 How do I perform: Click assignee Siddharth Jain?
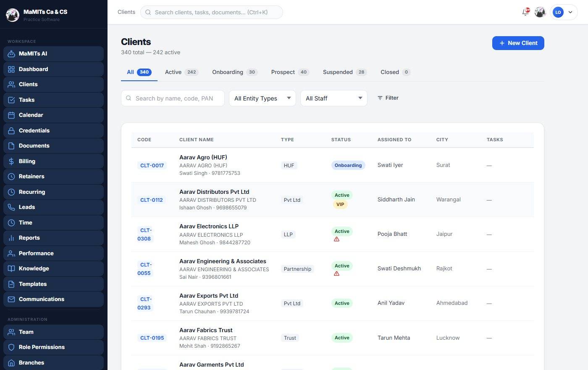[396, 200]
